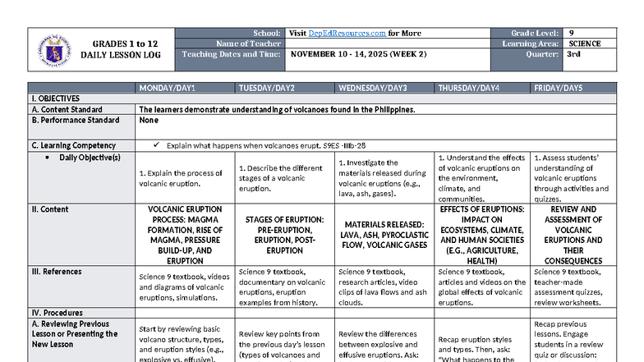Click the 'B. Performance Standard' row label
This screenshot has height=362, width=644.
pos(81,126)
